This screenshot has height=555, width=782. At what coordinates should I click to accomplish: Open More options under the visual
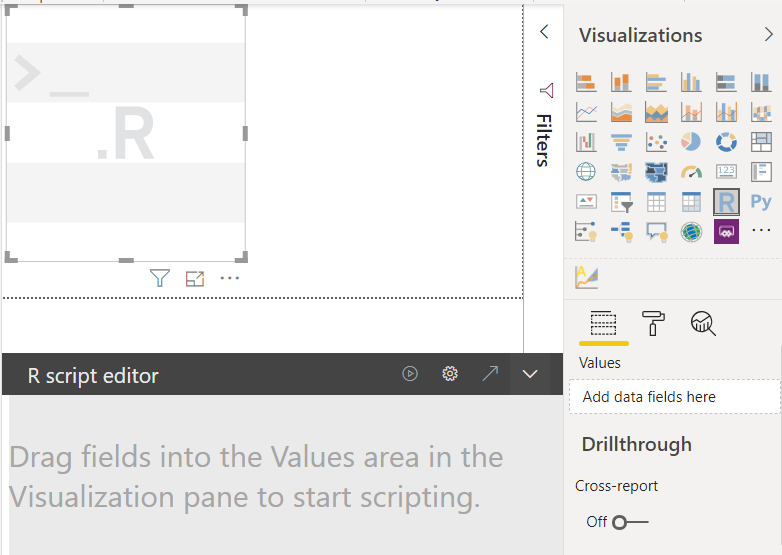pos(230,278)
